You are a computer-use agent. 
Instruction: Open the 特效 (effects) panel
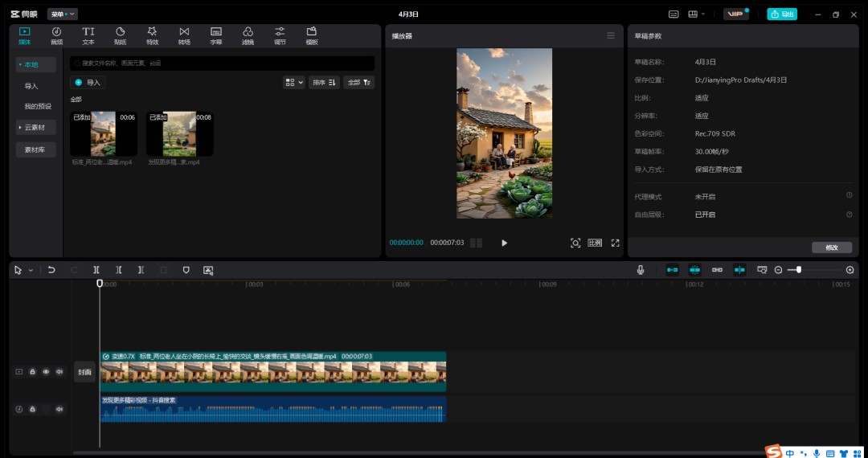pos(152,35)
